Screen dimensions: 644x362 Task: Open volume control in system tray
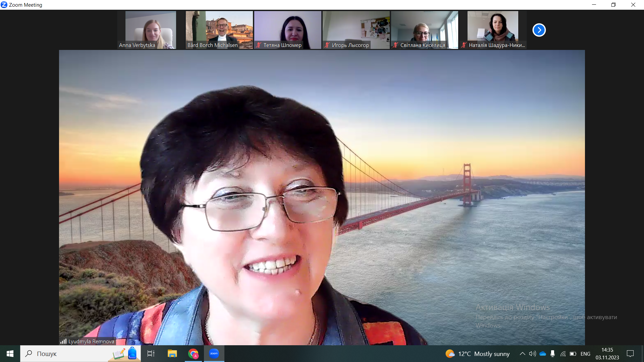click(532, 354)
